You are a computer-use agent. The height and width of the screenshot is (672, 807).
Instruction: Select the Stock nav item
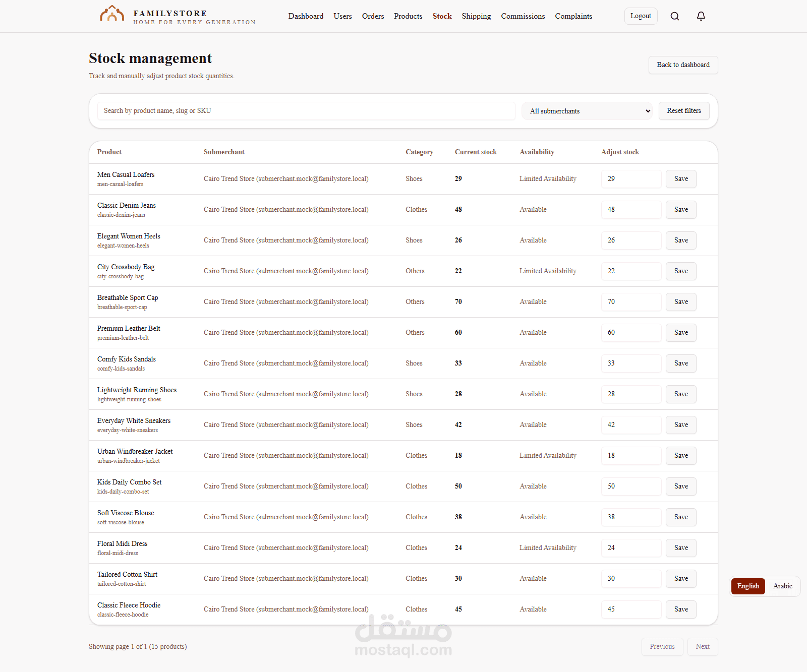(x=442, y=16)
